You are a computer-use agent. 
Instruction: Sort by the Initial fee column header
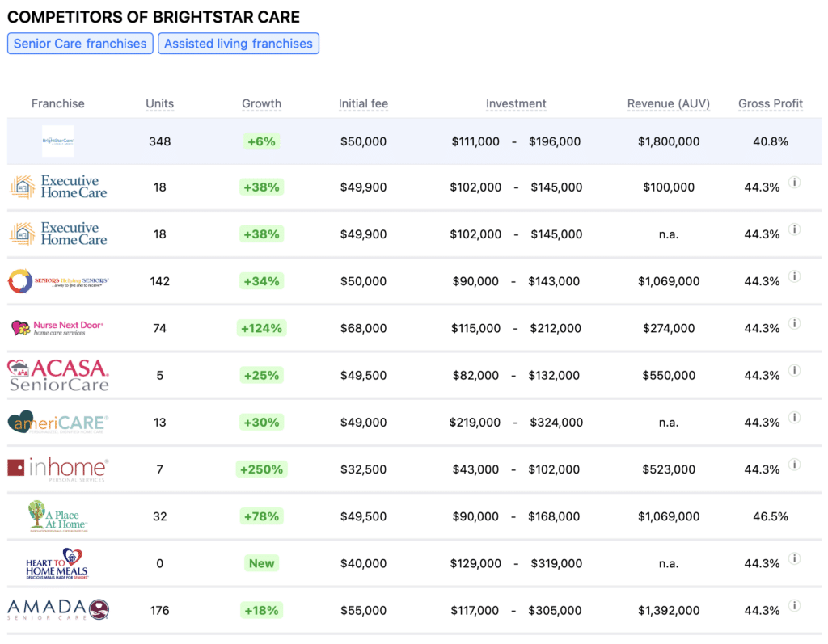(x=363, y=103)
